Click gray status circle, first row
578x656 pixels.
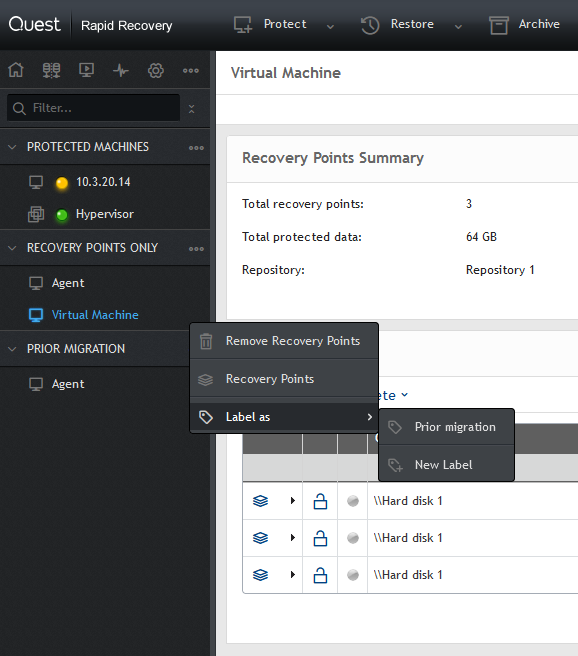(353, 501)
